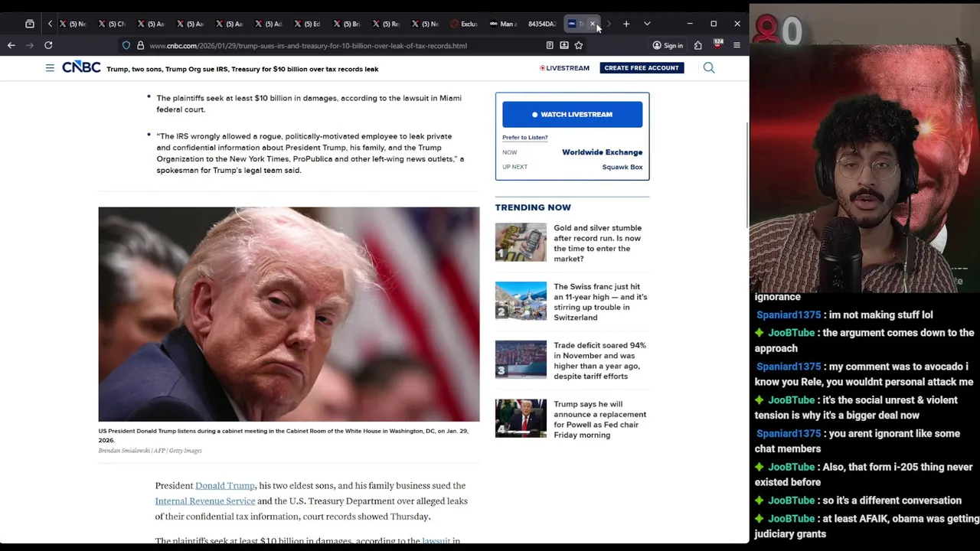Open browser extensions puzzle icon

pyautogui.click(x=697, y=45)
